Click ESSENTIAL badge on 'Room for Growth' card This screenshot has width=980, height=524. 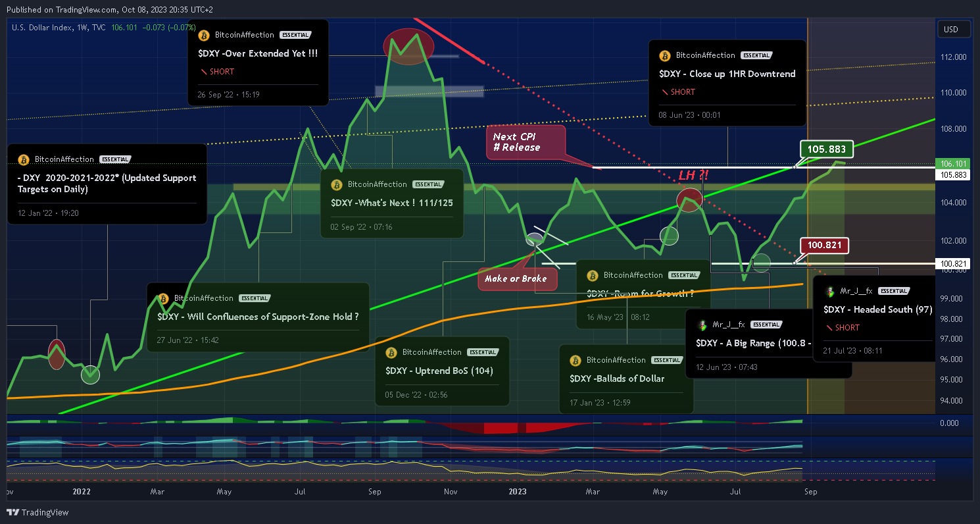pos(683,275)
